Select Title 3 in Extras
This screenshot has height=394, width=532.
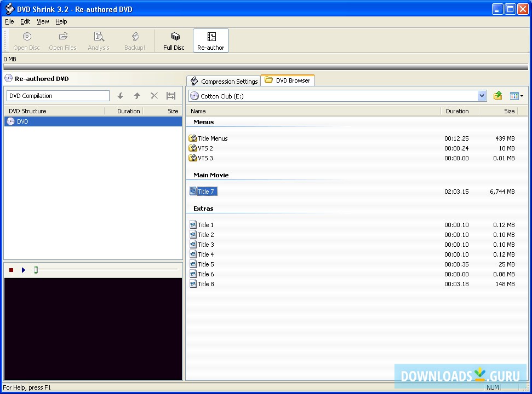(x=202, y=244)
